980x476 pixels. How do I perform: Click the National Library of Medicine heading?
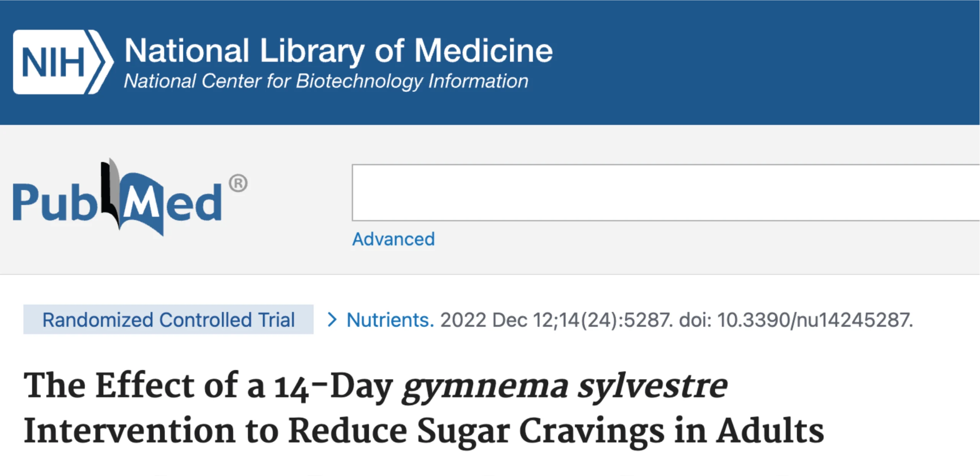click(339, 51)
